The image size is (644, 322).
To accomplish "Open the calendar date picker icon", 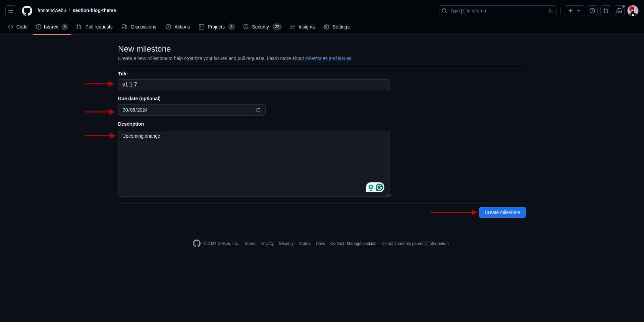I will (258, 110).
